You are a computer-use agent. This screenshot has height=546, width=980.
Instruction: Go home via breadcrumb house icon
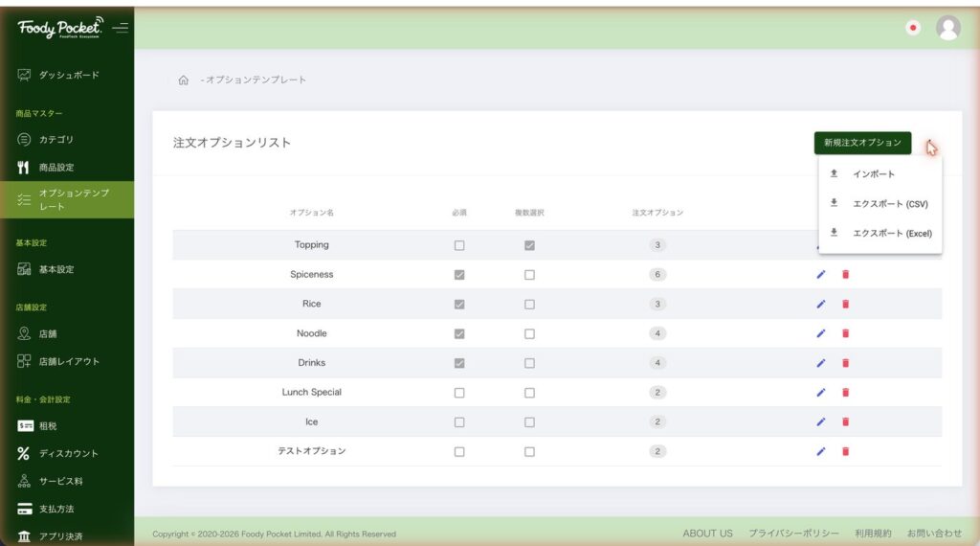tap(183, 80)
